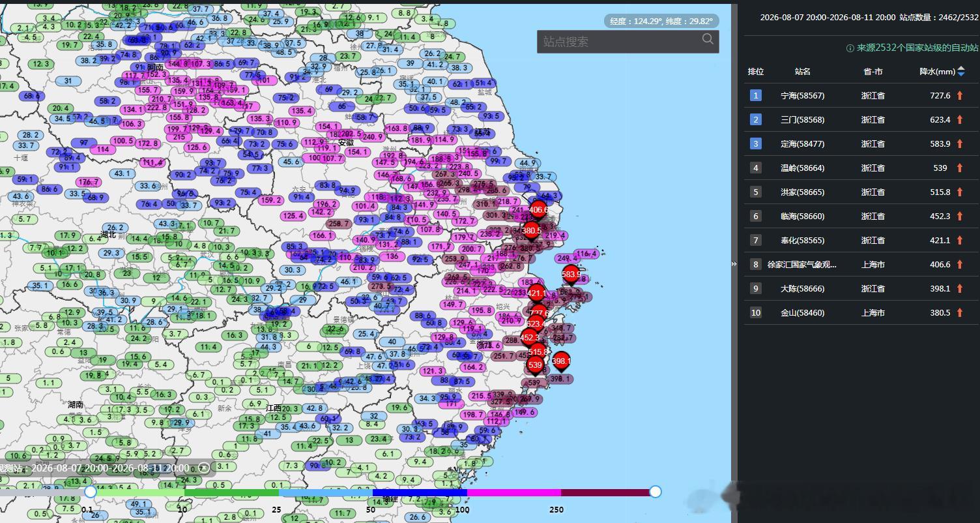Select station 定海(58477) in the ranking list

[x=803, y=144]
